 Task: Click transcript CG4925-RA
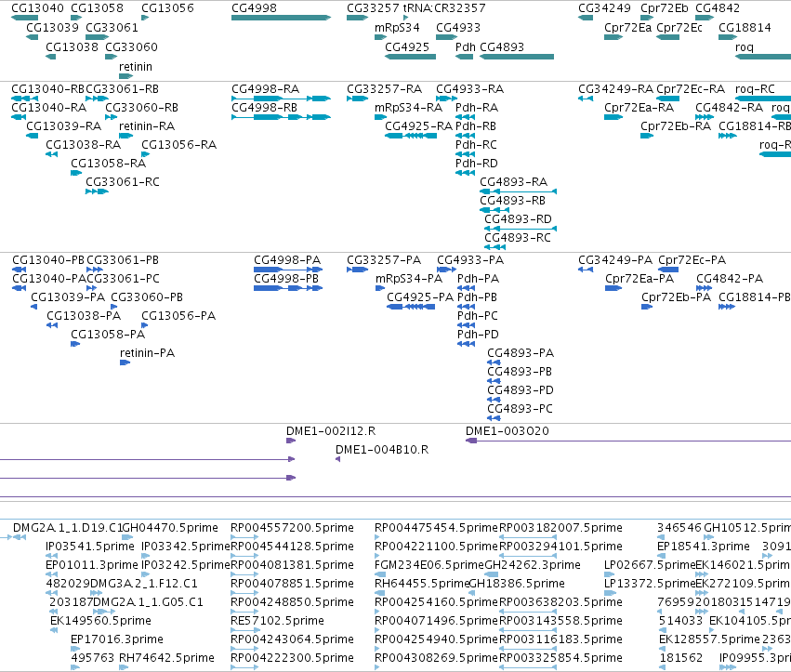pos(411,136)
